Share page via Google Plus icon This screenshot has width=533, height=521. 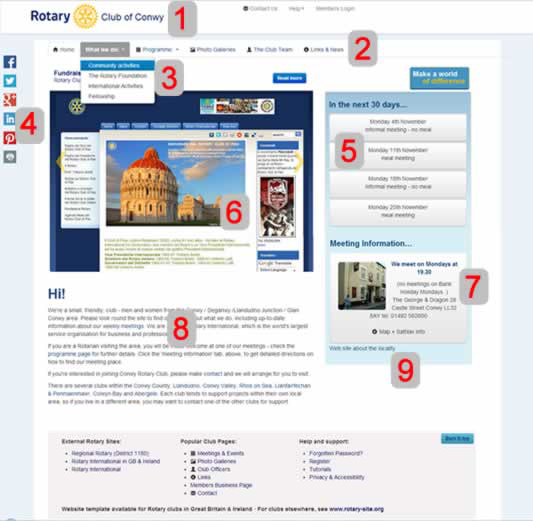pyautogui.click(x=10, y=100)
